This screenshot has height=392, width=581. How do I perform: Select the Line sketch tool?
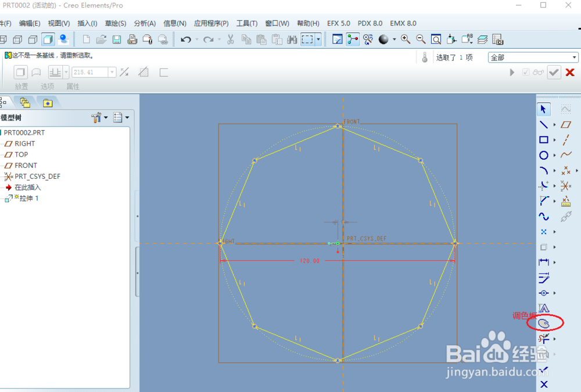coord(544,124)
